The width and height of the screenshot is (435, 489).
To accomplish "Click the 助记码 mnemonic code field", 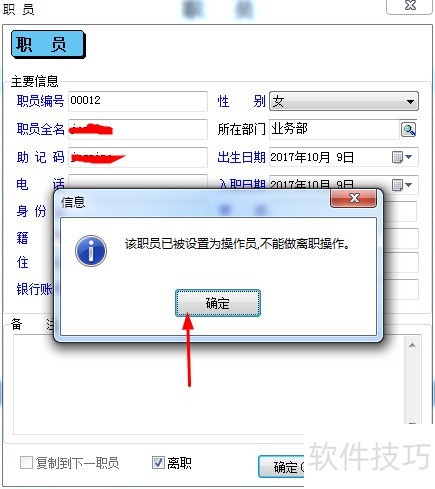I will (x=138, y=157).
